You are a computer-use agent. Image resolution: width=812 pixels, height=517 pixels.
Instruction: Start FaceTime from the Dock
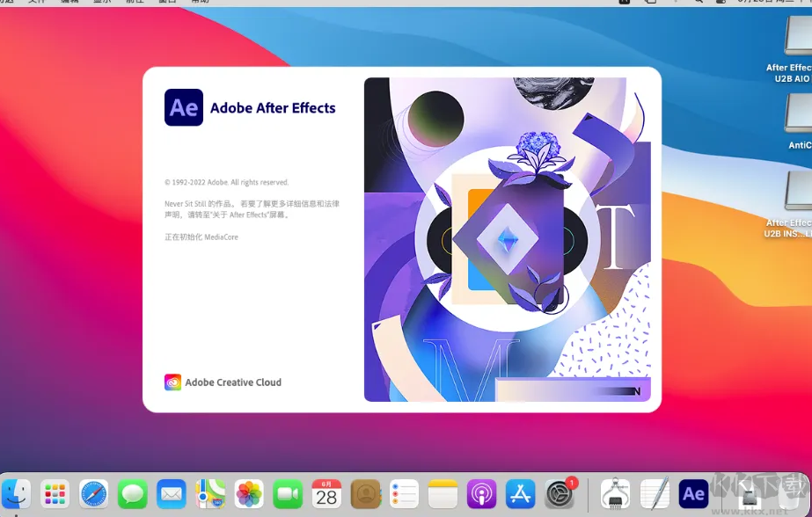[x=288, y=493]
